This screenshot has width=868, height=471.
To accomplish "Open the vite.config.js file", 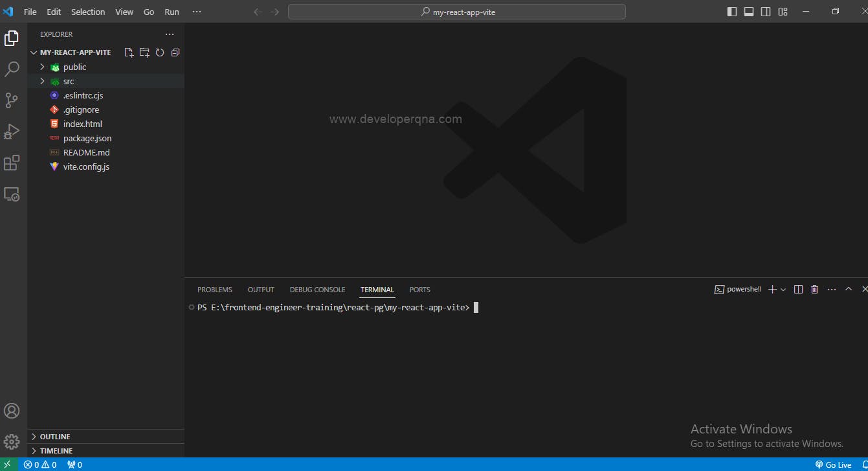I will [x=106, y=167].
